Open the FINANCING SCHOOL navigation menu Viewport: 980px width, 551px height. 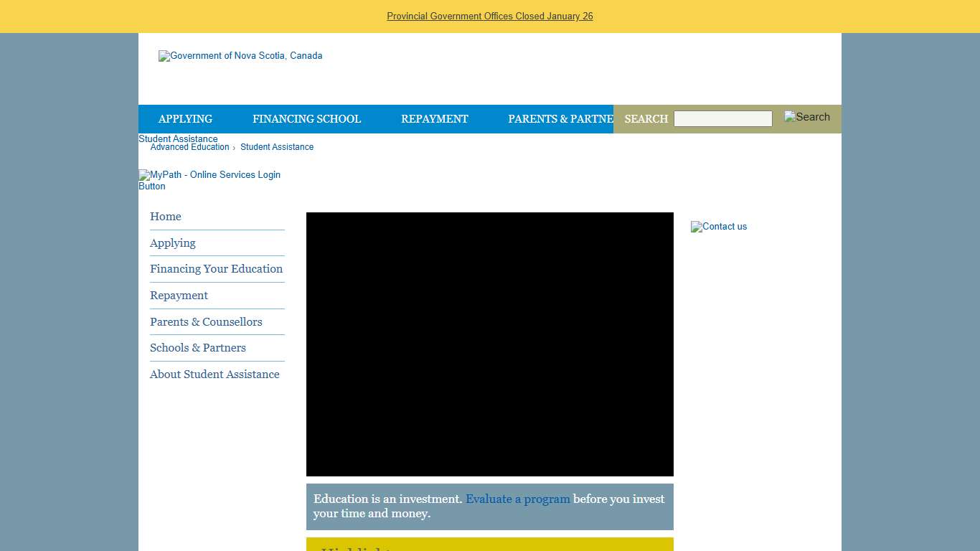[x=306, y=119]
